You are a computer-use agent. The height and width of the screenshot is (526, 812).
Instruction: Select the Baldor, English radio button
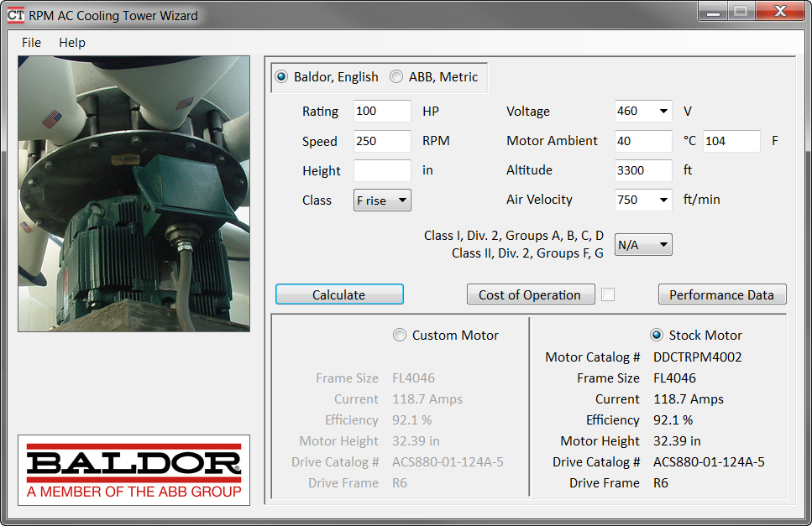tap(281, 76)
